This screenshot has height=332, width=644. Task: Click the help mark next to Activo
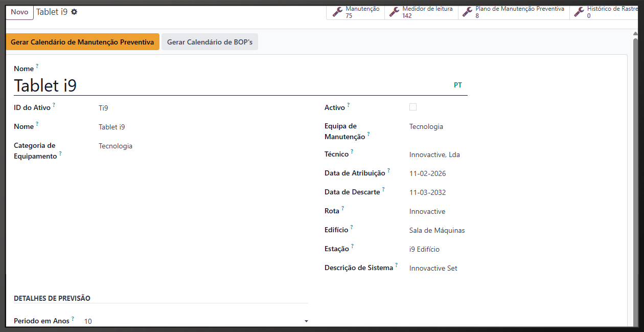point(349,105)
